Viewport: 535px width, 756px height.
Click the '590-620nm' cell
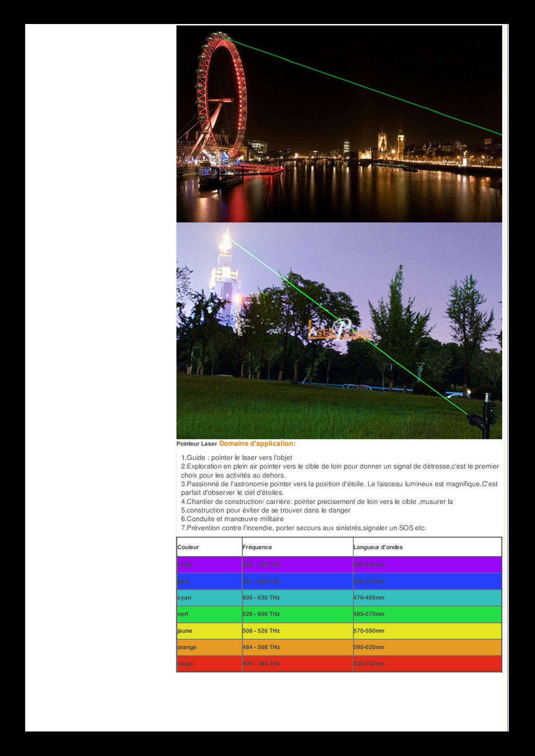pos(427,647)
